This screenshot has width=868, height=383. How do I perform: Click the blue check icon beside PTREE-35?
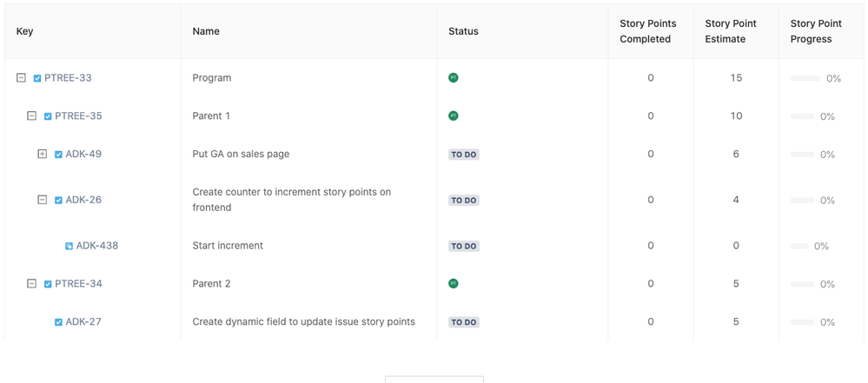tap(48, 116)
